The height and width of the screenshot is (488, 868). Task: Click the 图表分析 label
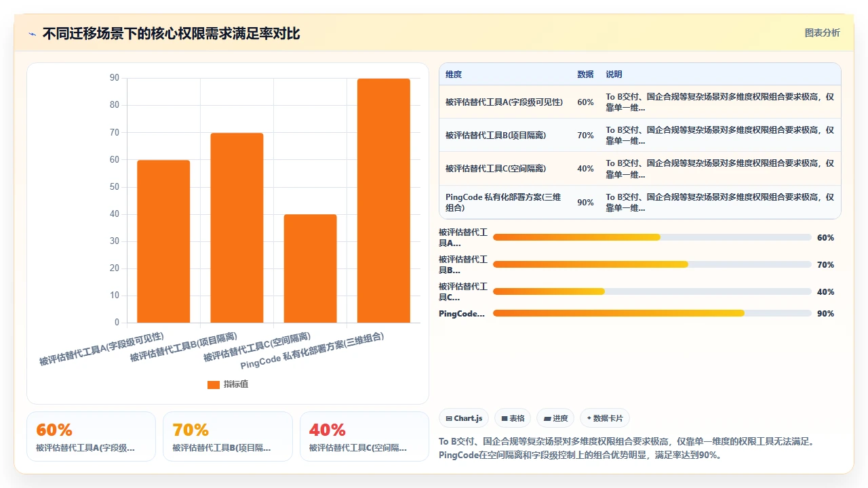822,33
